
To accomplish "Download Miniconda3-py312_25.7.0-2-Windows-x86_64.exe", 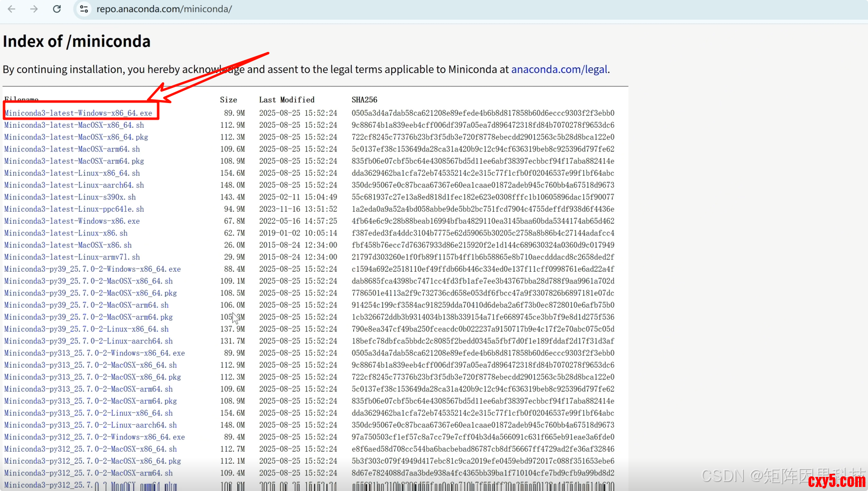I will (x=94, y=437).
